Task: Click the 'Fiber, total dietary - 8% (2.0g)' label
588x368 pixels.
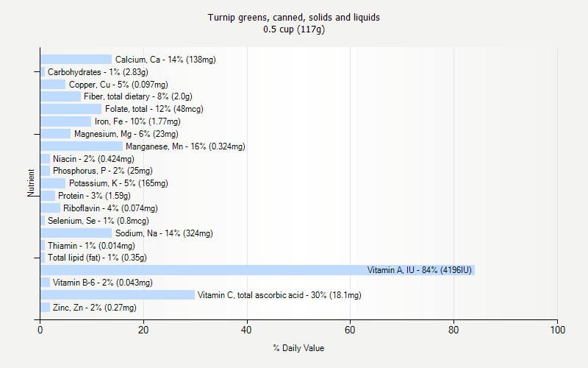Action: point(138,96)
